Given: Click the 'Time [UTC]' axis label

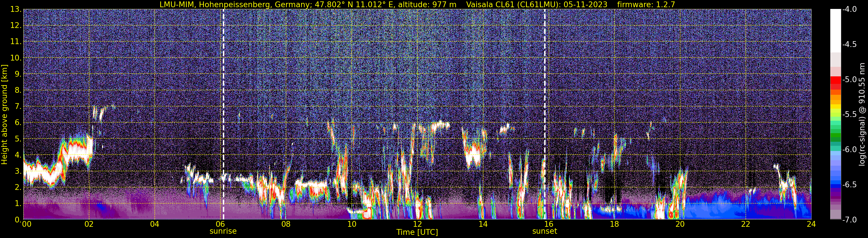Looking at the screenshot, I should coord(417,232).
